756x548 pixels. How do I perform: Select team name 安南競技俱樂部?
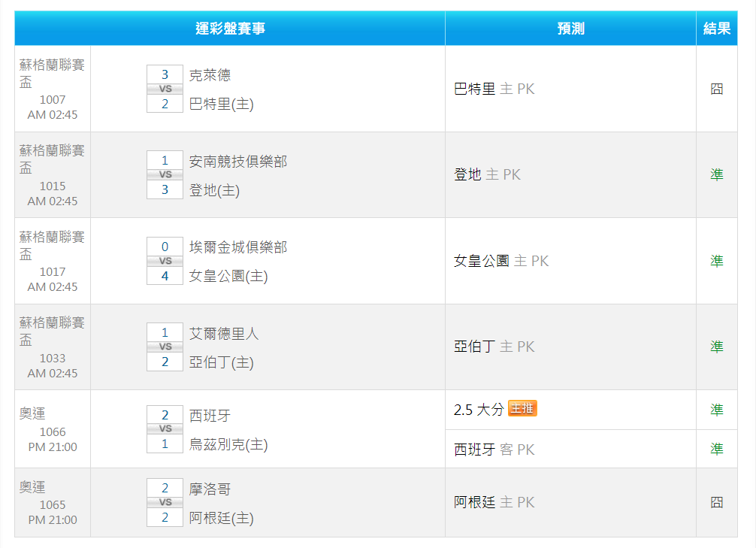pos(238,161)
